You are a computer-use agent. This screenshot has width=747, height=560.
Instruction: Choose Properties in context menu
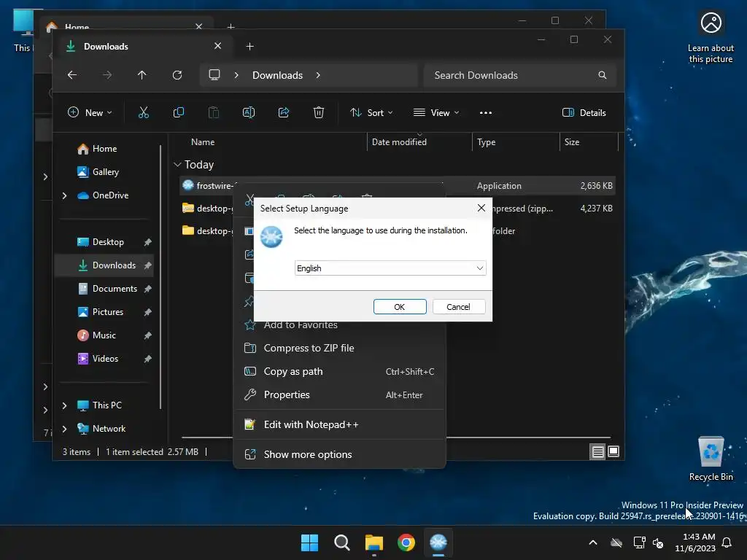[x=339, y=394]
